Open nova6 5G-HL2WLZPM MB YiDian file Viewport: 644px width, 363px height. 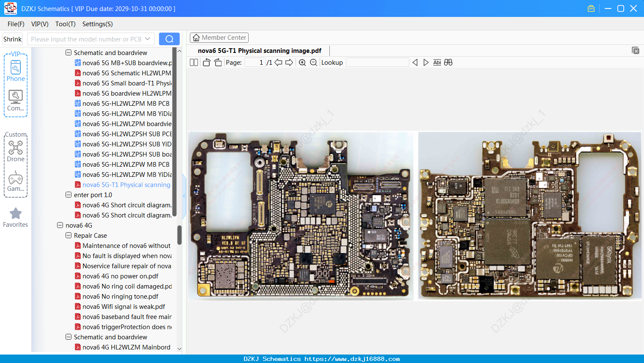[x=123, y=114]
